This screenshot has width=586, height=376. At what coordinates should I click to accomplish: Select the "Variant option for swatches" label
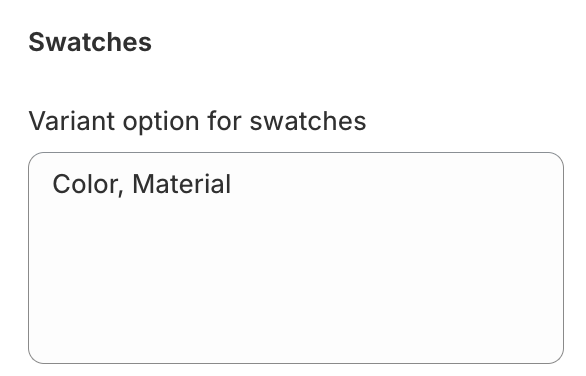pyautogui.click(x=197, y=121)
